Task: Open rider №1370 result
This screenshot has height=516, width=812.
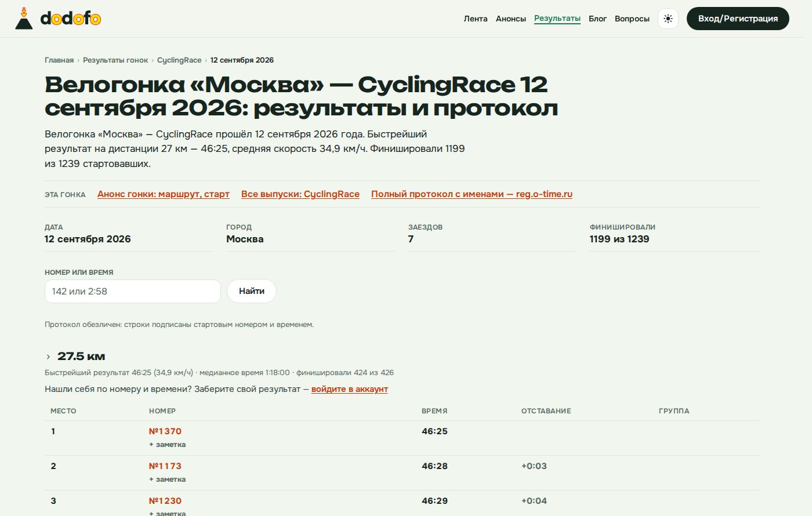Action: (165, 431)
